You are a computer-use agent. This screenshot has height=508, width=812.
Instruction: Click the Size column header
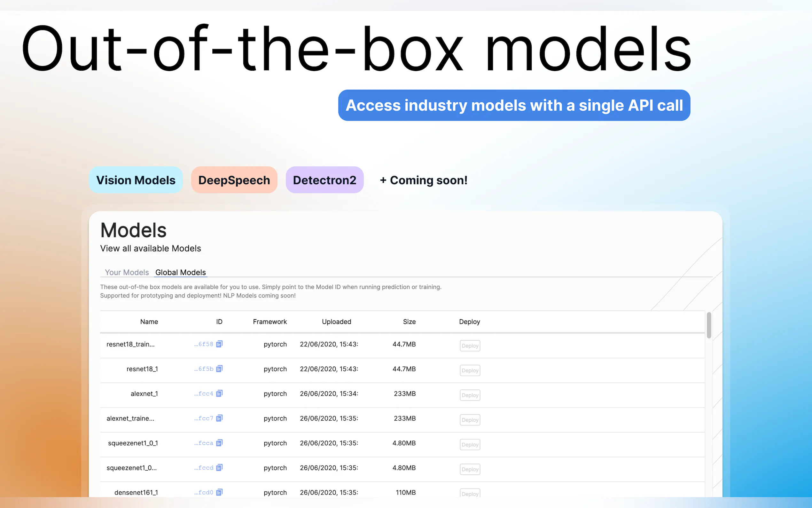[x=409, y=321]
